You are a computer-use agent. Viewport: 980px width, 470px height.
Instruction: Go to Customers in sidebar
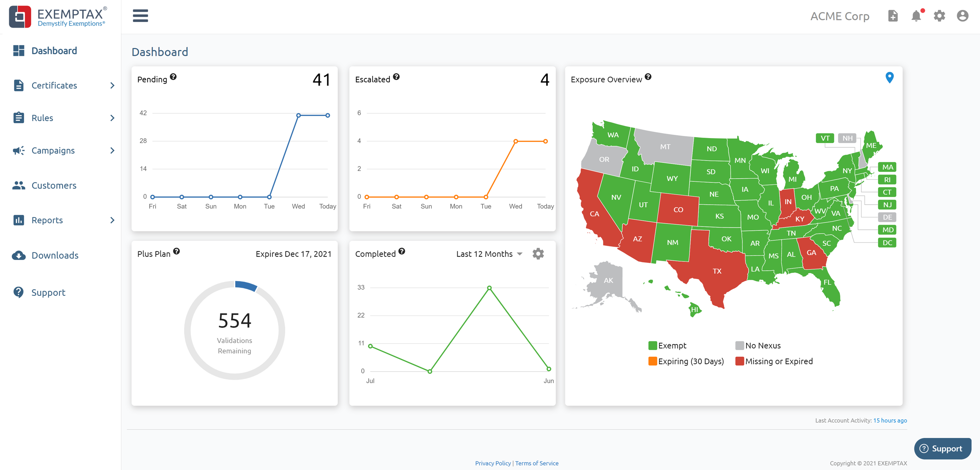tap(54, 185)
